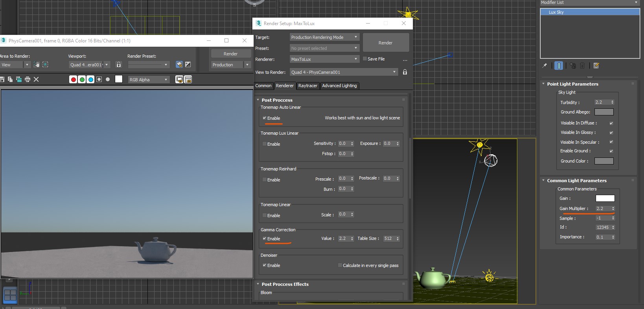Open Render Setup via the teapot gear icon
Viewport: 644px width, 309px height.
(179, 64)
